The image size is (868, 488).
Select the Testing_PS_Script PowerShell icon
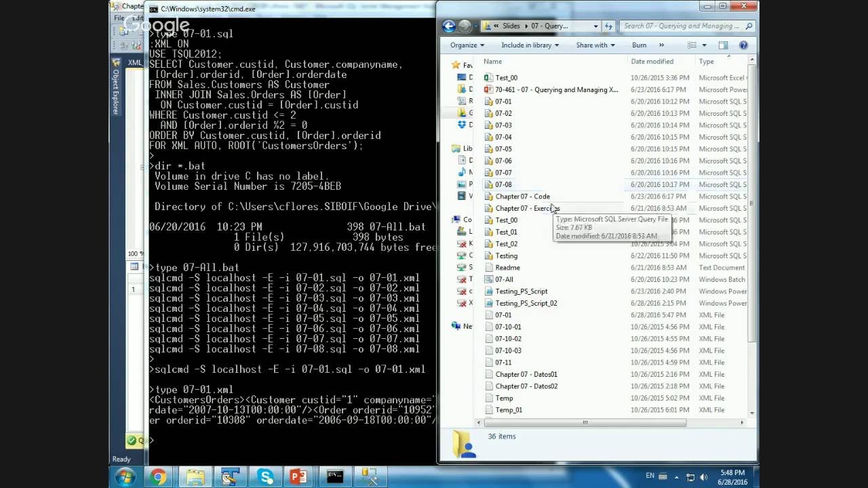pyautogui.click(x=489, y=291)
